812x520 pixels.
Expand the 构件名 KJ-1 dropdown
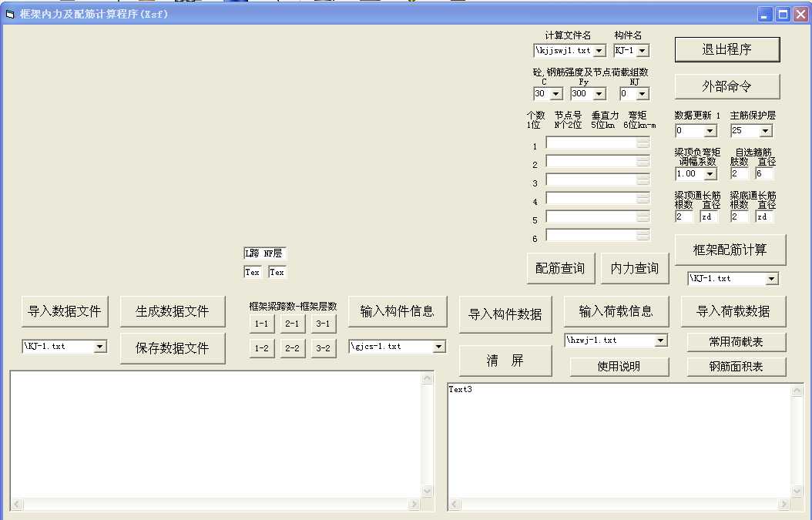(x=643, y=51)
